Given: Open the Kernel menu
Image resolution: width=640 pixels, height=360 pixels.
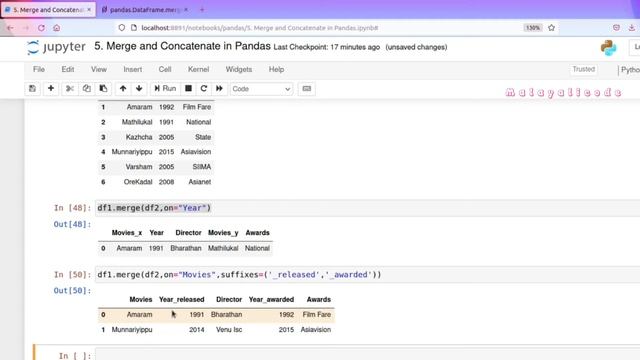Looking at the screenshot, I should coord(198,69).
